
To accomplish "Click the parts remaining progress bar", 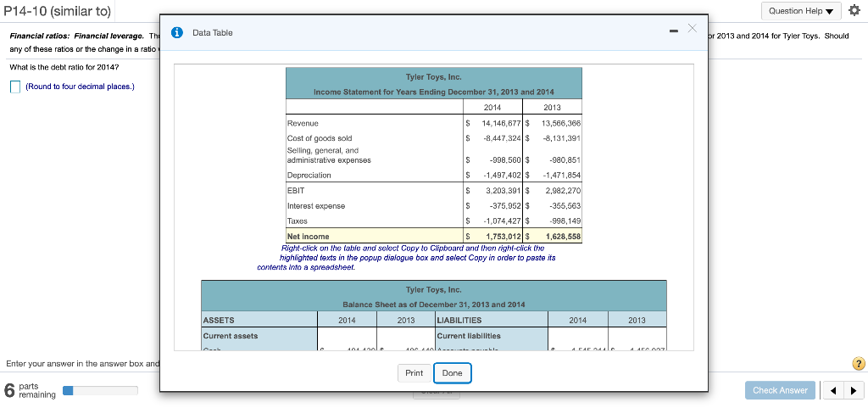I will (100, 391).
